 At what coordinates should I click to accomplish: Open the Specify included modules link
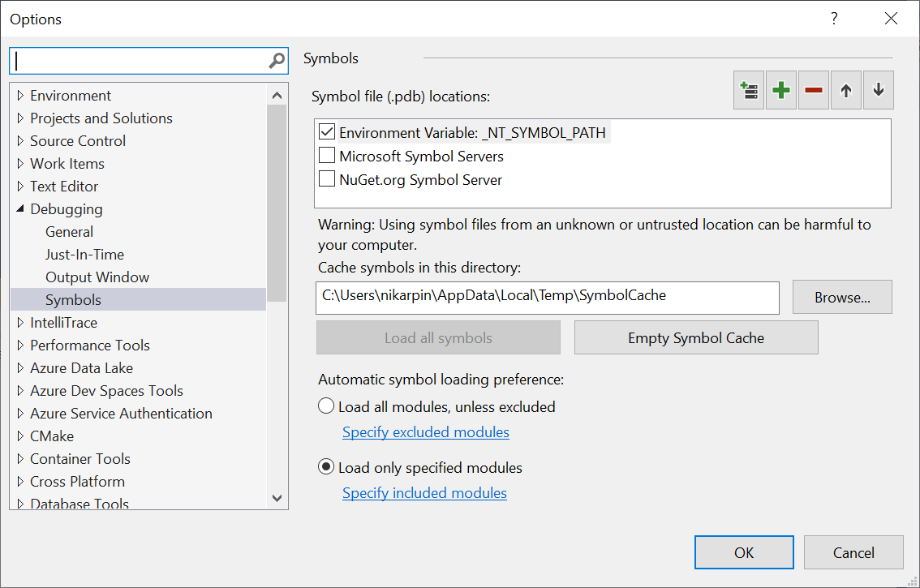click(424, 493)
